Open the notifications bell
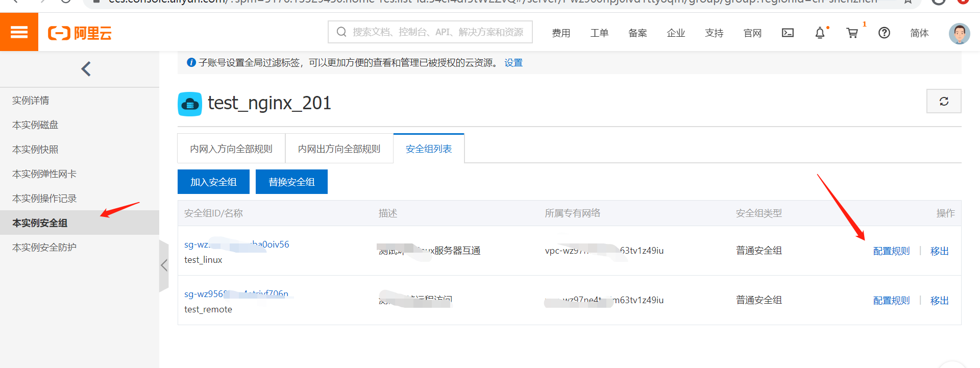The width and height of the screenshot is (980, 368). 820,33
